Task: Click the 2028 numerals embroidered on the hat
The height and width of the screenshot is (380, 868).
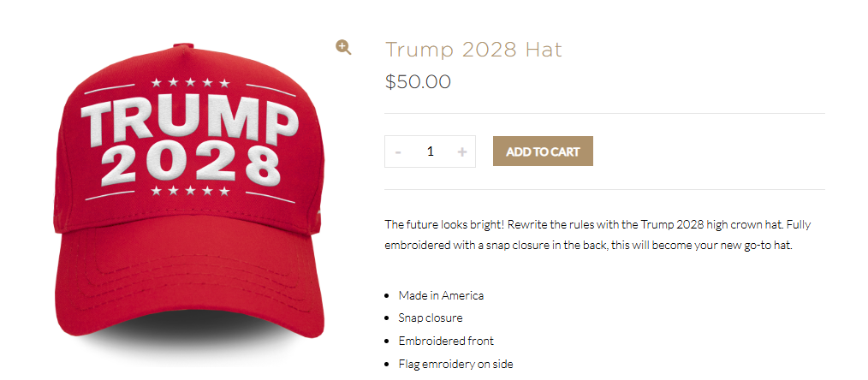Action: [190, 165]
